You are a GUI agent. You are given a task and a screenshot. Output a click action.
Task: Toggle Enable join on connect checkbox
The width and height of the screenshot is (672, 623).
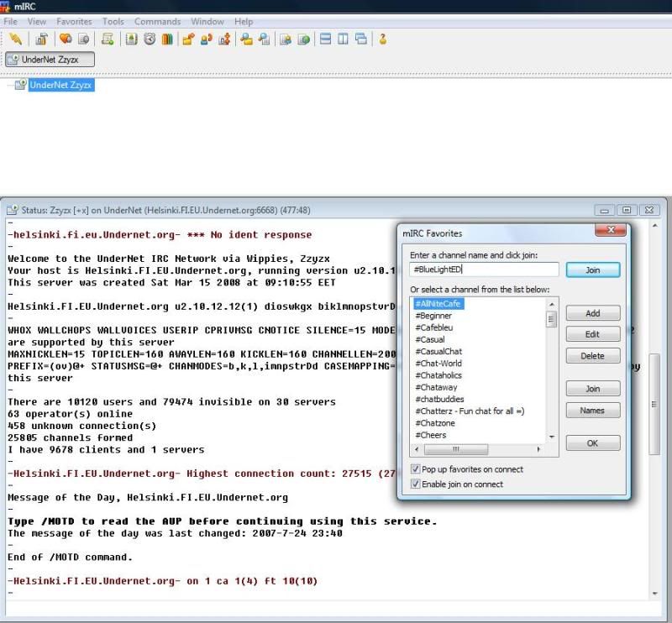pyautogui.click(x=415, y=484)
